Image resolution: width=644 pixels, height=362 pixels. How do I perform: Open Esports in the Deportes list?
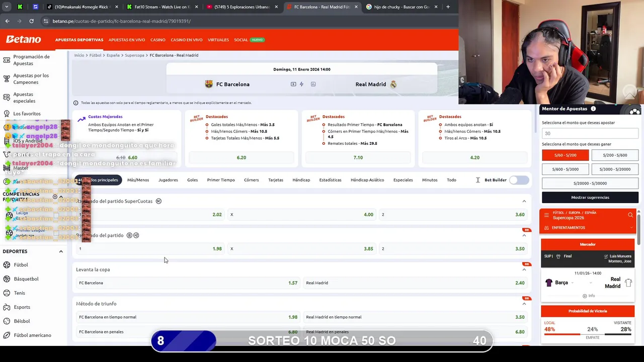click(x=22, y=307)
